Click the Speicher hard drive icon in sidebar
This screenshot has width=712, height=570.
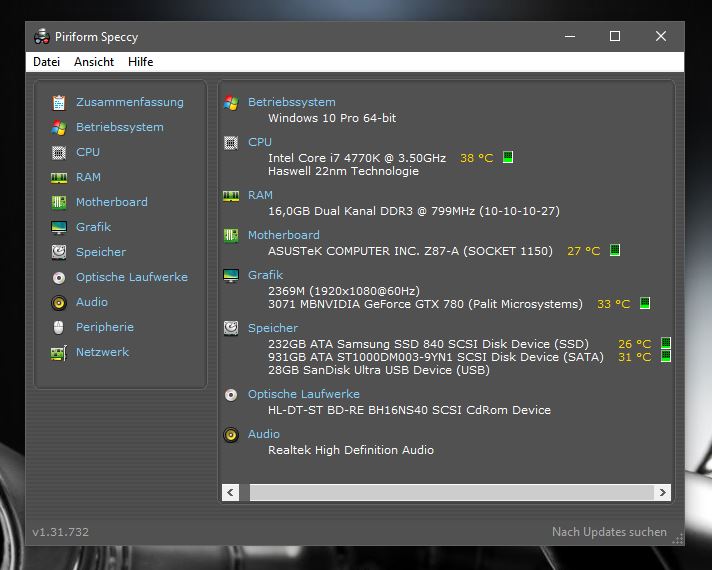coord(59,252)
